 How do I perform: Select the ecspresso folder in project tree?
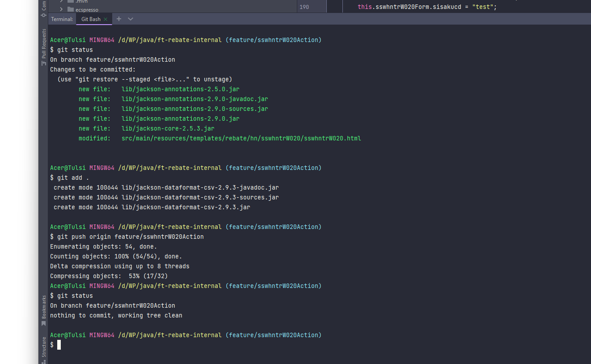tap(87, 9)
